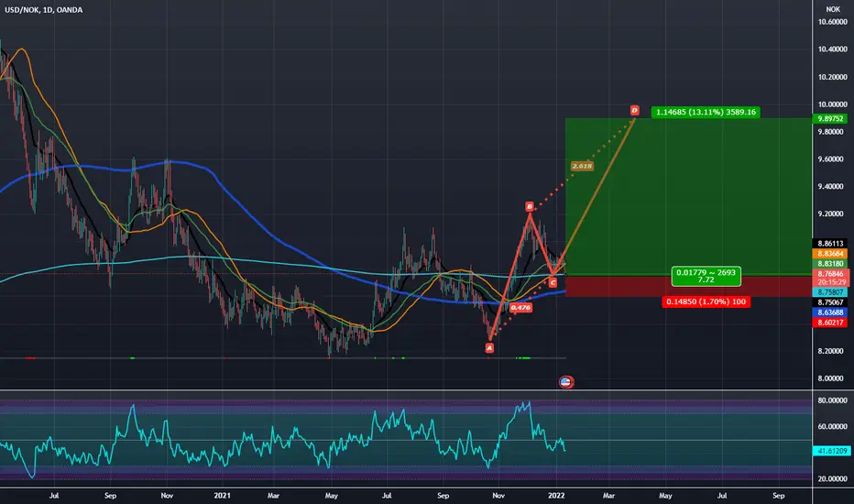Select the pattern point B label
This screenshot has width=854, height=504.
point(529,206)
